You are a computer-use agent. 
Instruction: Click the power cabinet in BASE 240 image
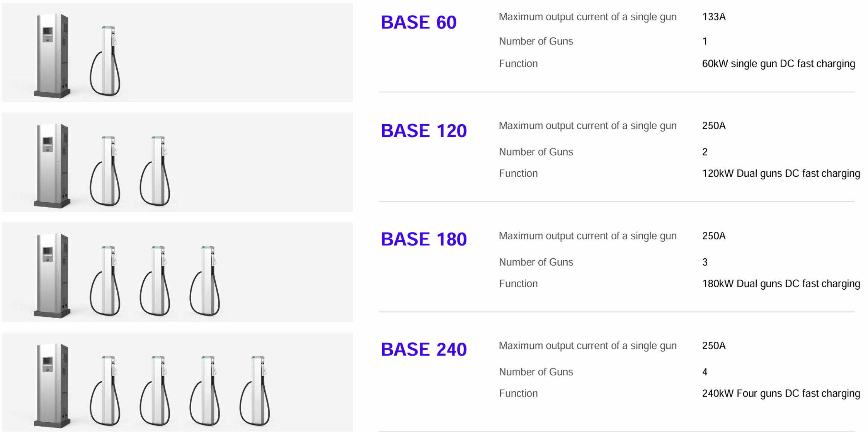(x=52, y=385)
